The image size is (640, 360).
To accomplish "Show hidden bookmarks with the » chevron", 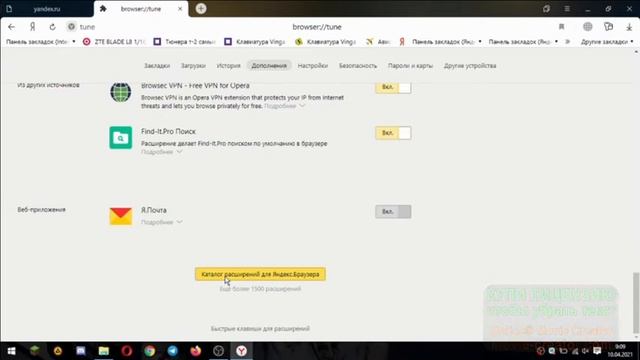I will pos(568,42).
